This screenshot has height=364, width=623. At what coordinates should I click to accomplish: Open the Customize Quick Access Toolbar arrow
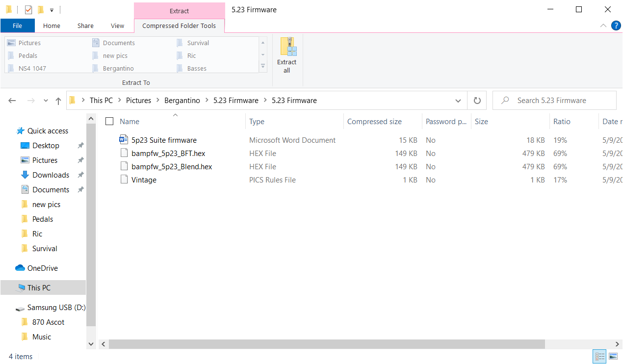pyautogui.click(x=52, y=10)
